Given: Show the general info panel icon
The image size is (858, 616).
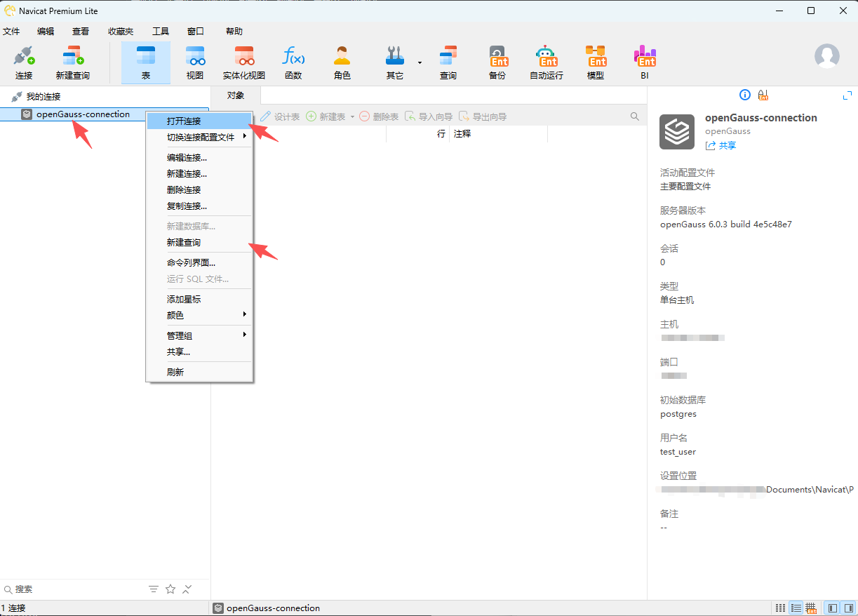Looking at the screenshot, I should coord(745,95).
